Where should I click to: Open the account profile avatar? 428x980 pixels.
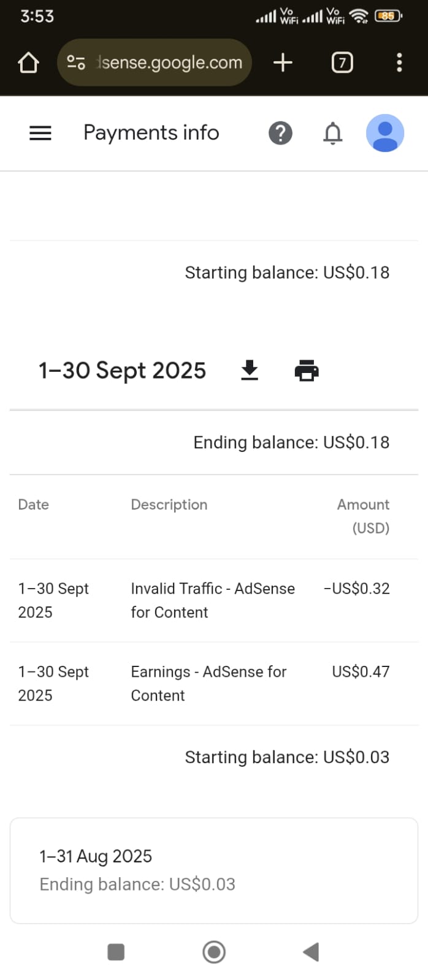384,133
